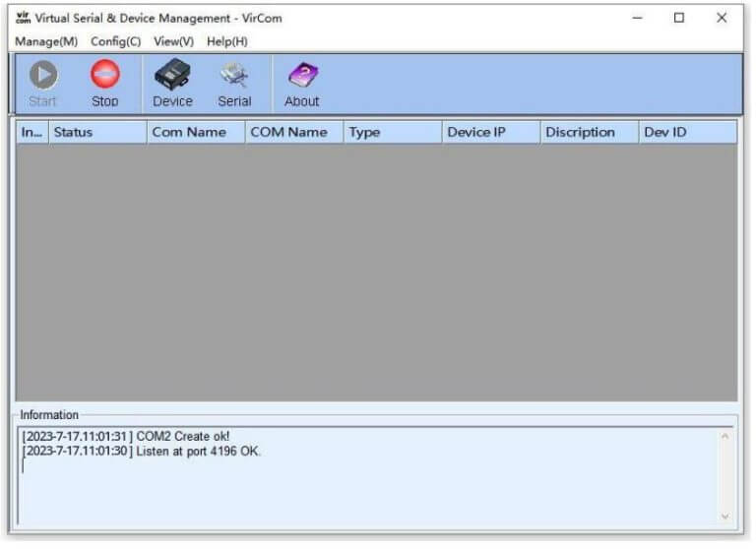Maximize the VirCom window

coord(679,19)
